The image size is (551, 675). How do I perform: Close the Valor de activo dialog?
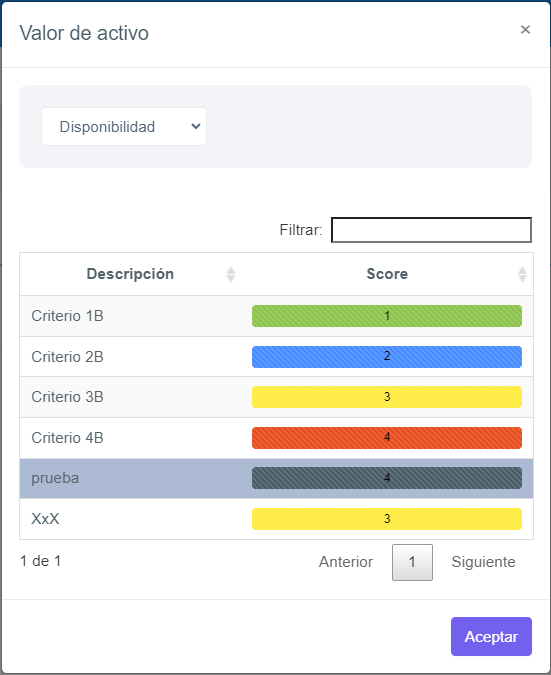[x=525, y=30]
